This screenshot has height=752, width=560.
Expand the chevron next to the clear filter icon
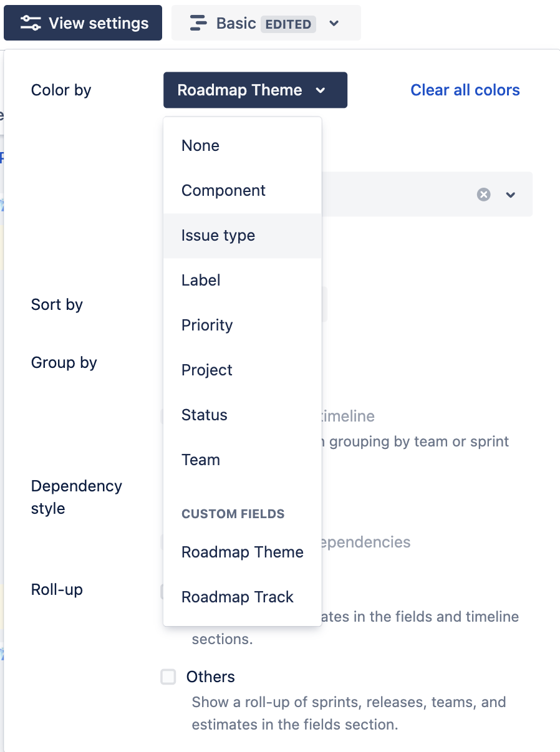(510, 195)
